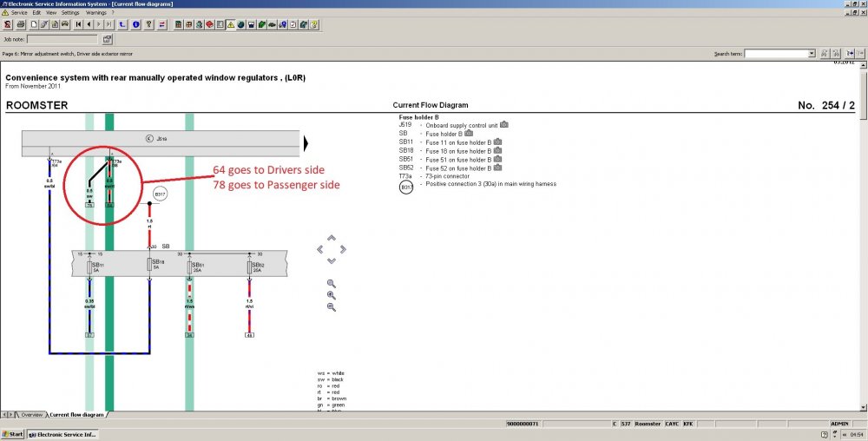Click the clipboard checklist toolbar icon
The image size is (868, 441).
coord(293,24)
